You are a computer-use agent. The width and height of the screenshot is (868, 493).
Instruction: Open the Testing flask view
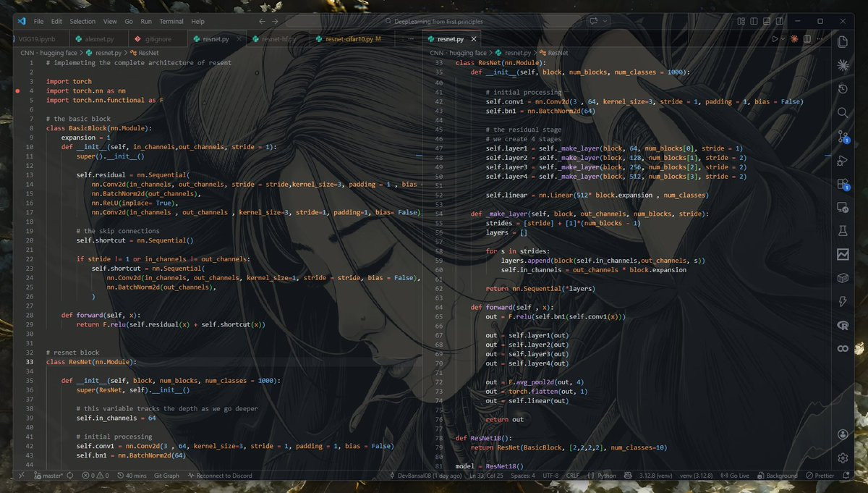[x=842, y=231]
